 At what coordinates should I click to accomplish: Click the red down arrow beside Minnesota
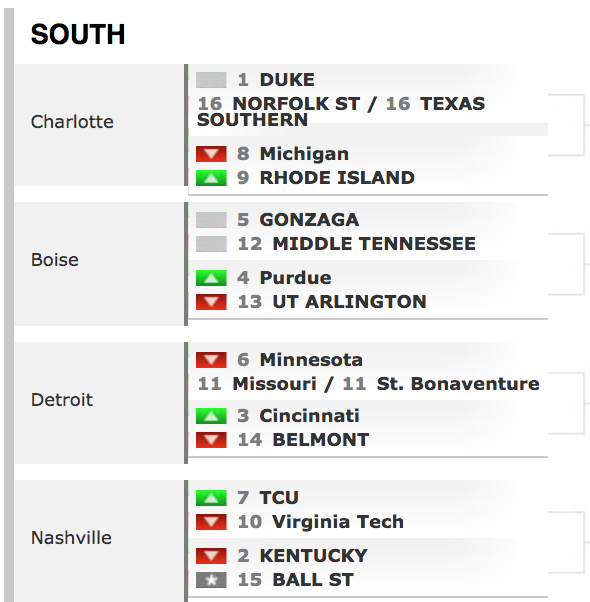(x=211, y=360)
